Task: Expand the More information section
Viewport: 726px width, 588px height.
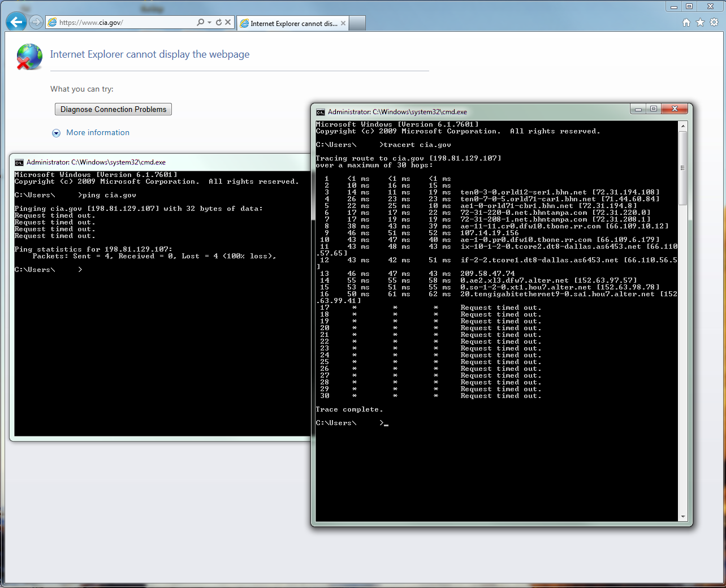Action: tap(56, 133)
